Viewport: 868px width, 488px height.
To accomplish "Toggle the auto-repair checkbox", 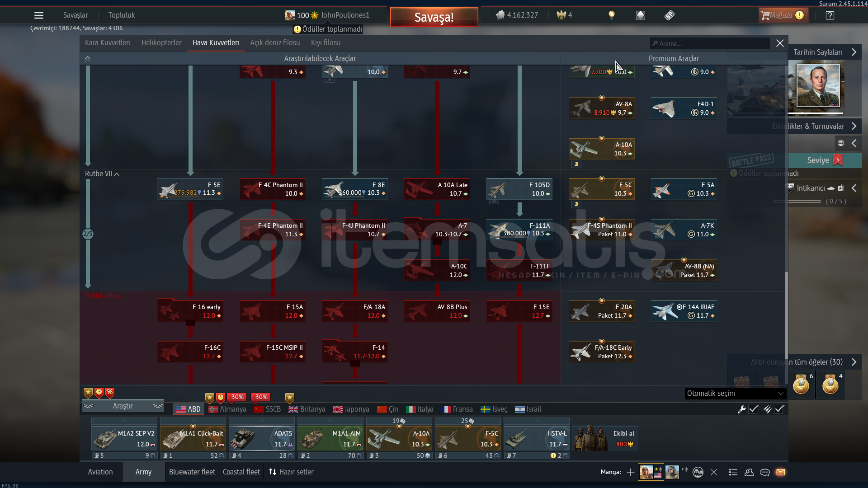I will point(753,409).
